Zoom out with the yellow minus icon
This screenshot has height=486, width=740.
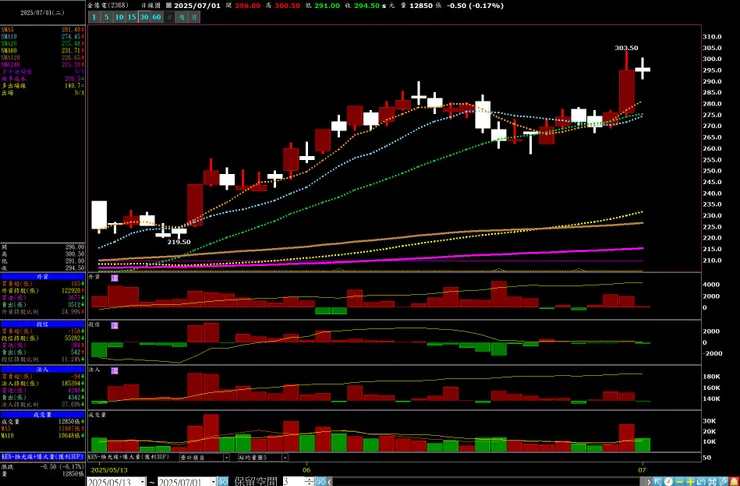[679, 481]
